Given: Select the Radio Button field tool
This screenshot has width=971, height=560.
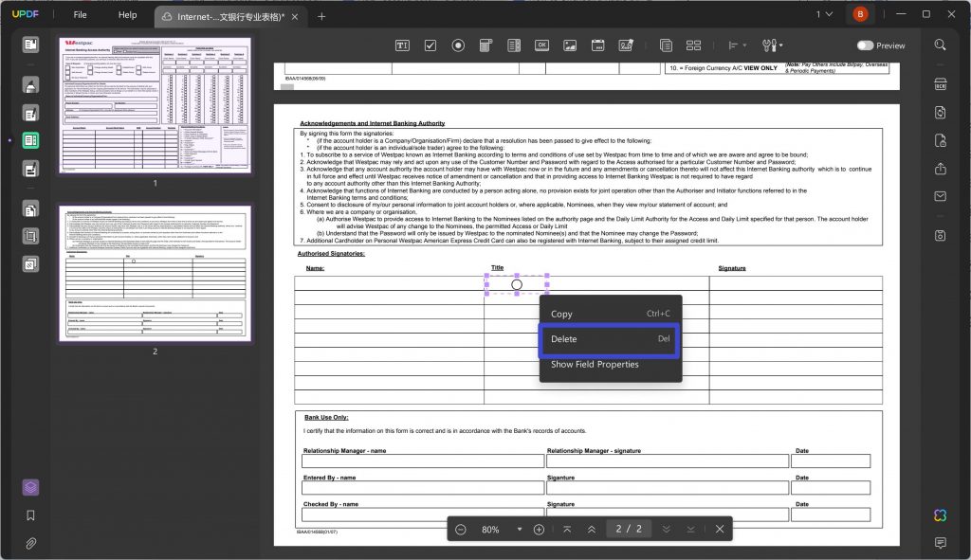Looking at the screenshot, I should click(458, 45).
